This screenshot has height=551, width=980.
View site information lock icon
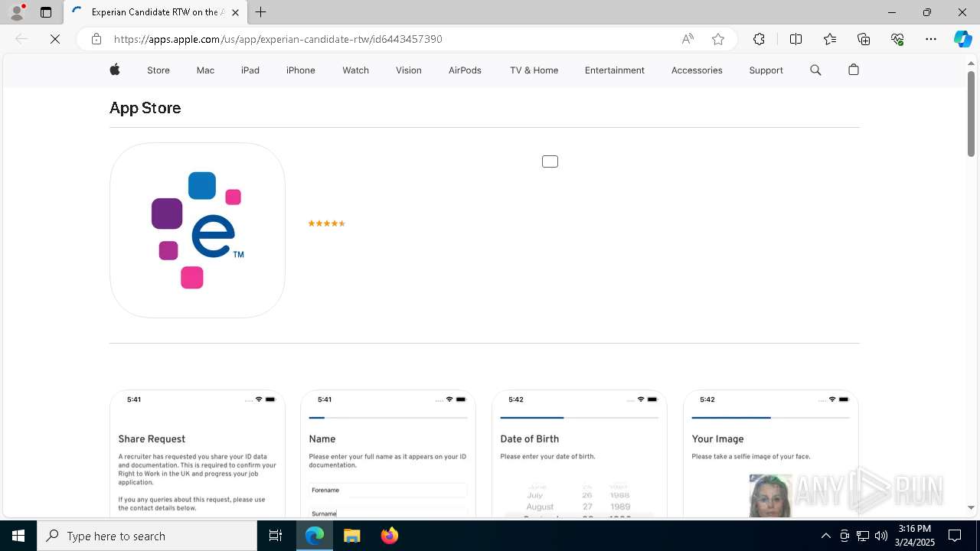pos(96,39)
